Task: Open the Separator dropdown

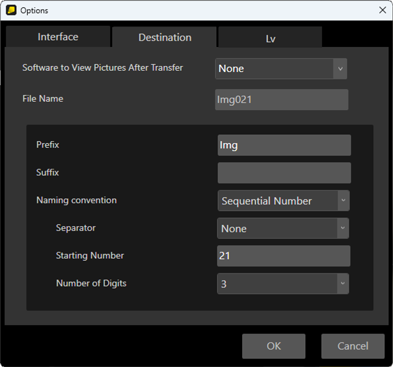Action: (x=283, y=228)
